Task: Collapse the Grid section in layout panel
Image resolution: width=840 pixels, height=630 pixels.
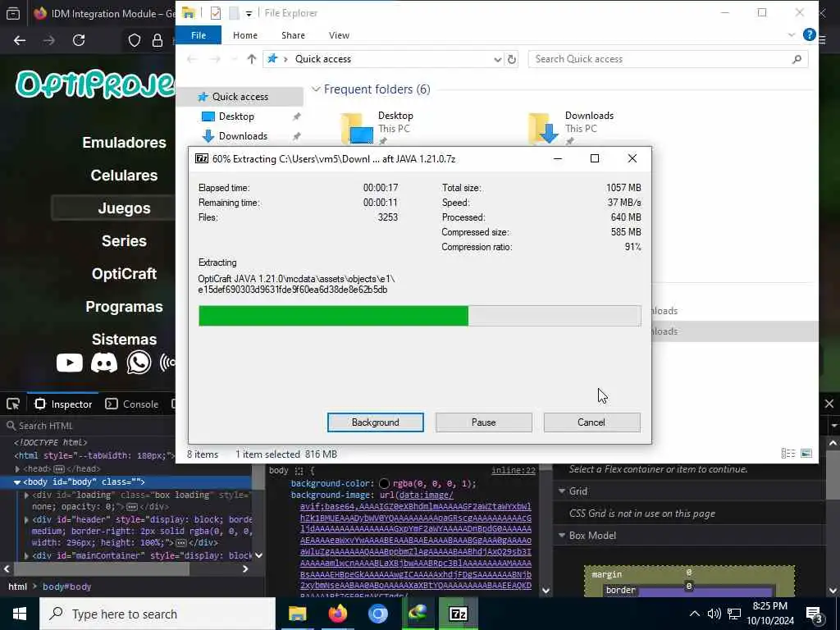Action: pos(562,491)
